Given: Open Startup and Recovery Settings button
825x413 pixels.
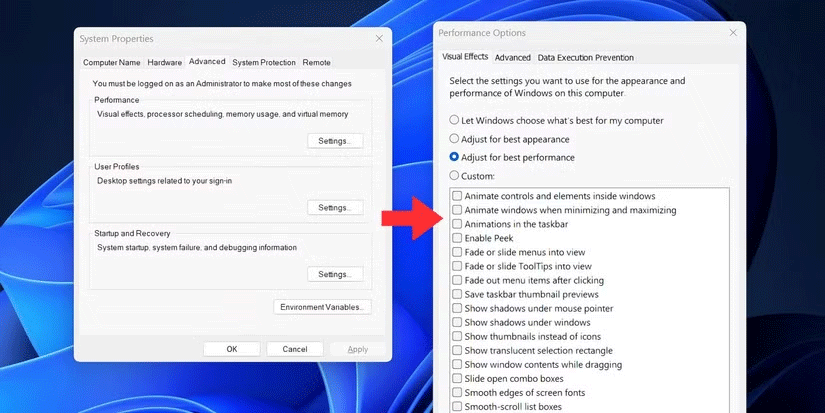Looking at the screenshot, I should (x=335, y=274).
